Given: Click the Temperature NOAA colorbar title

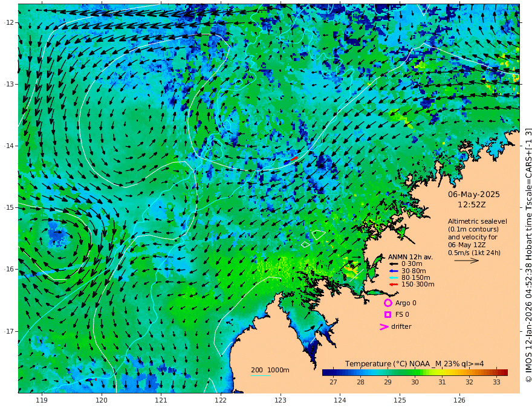Looking at the screenshot, I should pyautogui.click(x=414, y=364).
